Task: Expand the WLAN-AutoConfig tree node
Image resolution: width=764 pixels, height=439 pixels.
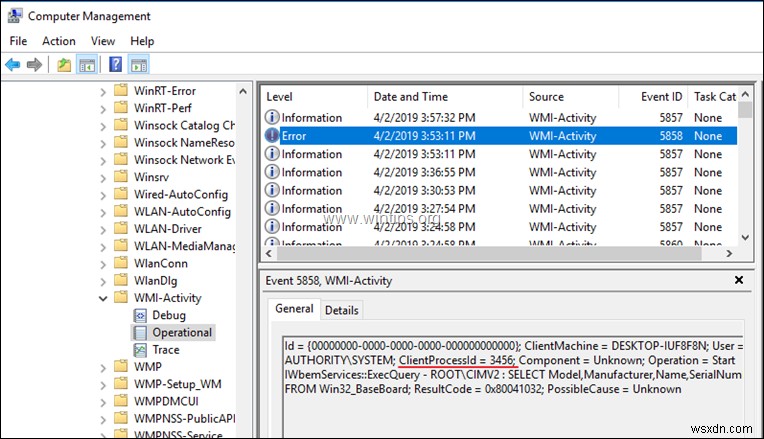Action: [x=103, y=212]
